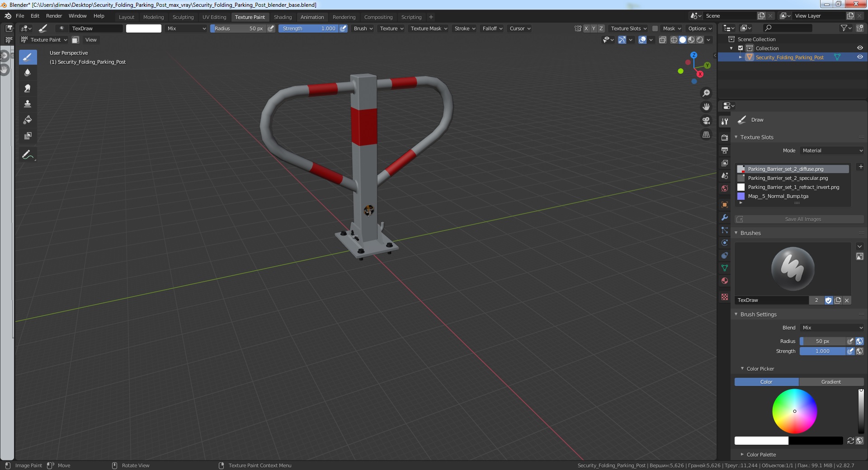
Task: Switch to rendered viewport shading
Action: click(700, 40)
